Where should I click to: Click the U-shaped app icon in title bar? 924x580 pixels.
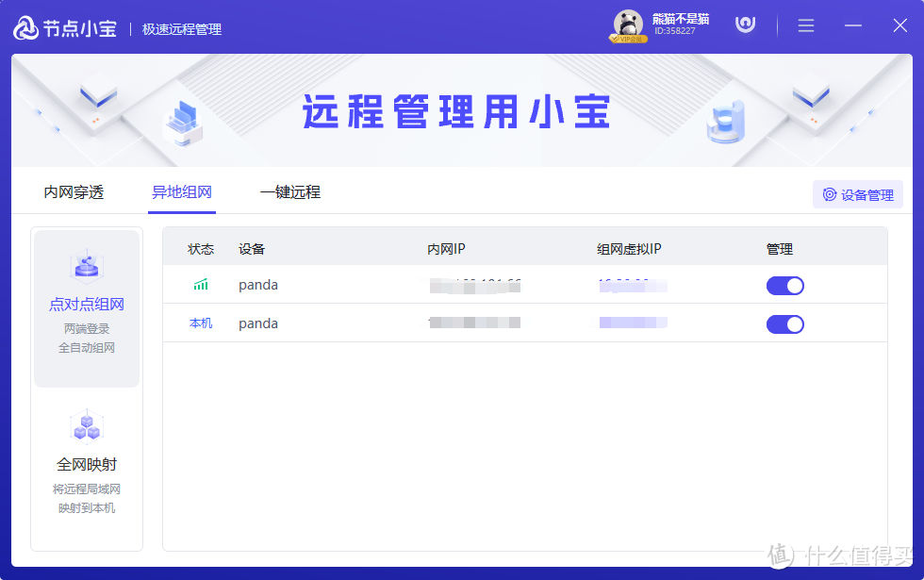pyautogui.click(x=745, y=25)
